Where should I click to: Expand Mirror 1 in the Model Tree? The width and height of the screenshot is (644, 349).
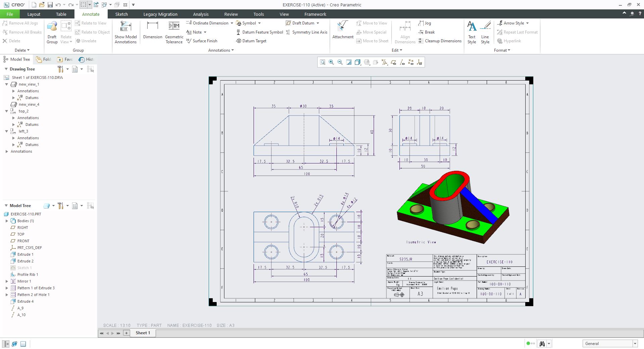(7, 281)
